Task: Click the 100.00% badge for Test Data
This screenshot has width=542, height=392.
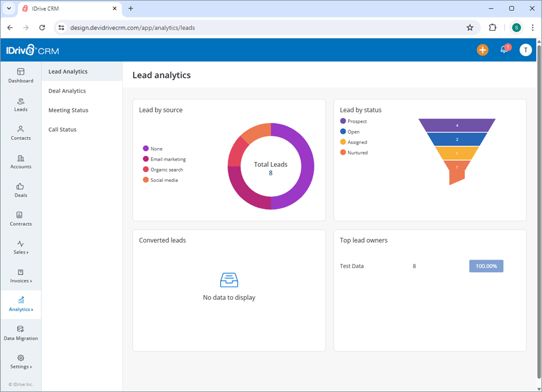Action: click(486, 266)
